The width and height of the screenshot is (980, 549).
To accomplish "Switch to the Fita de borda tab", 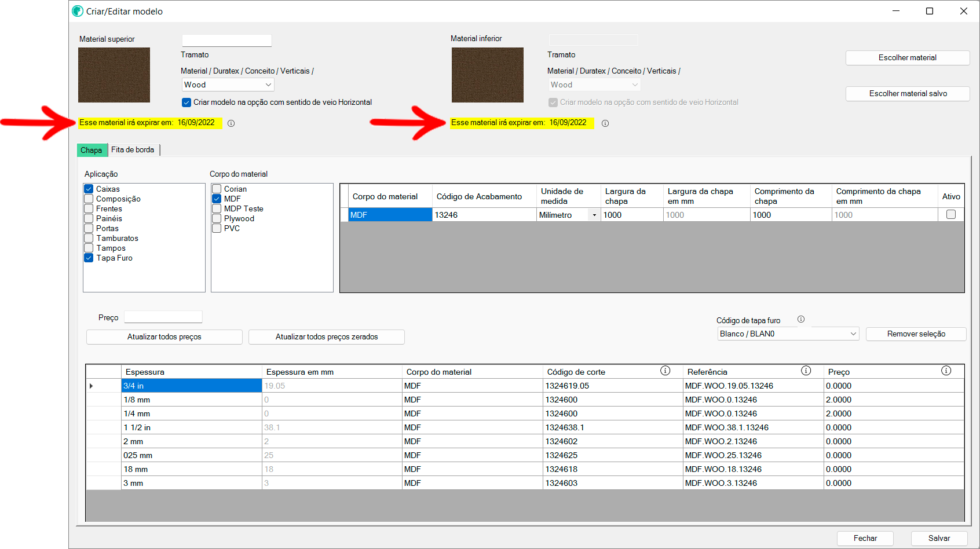I will click(x=133, y=149).
